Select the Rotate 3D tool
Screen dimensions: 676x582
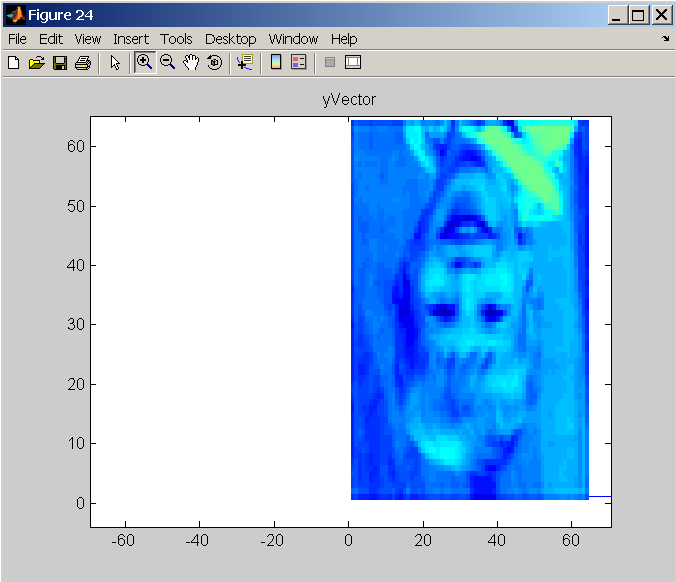tap(214, 63)
